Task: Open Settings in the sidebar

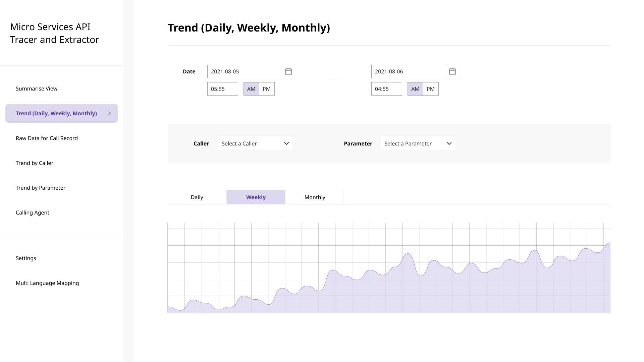Action: pyautogui.click(x=26, y=258)
